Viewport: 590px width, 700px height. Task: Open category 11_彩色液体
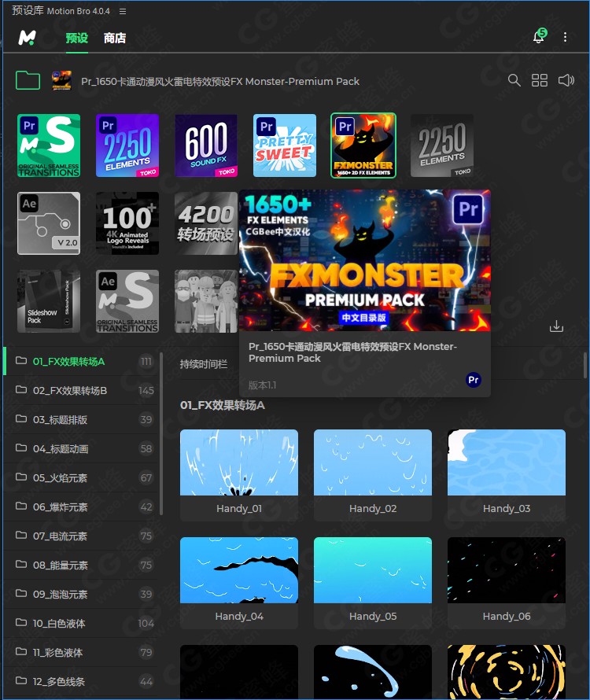coord(81,653)
